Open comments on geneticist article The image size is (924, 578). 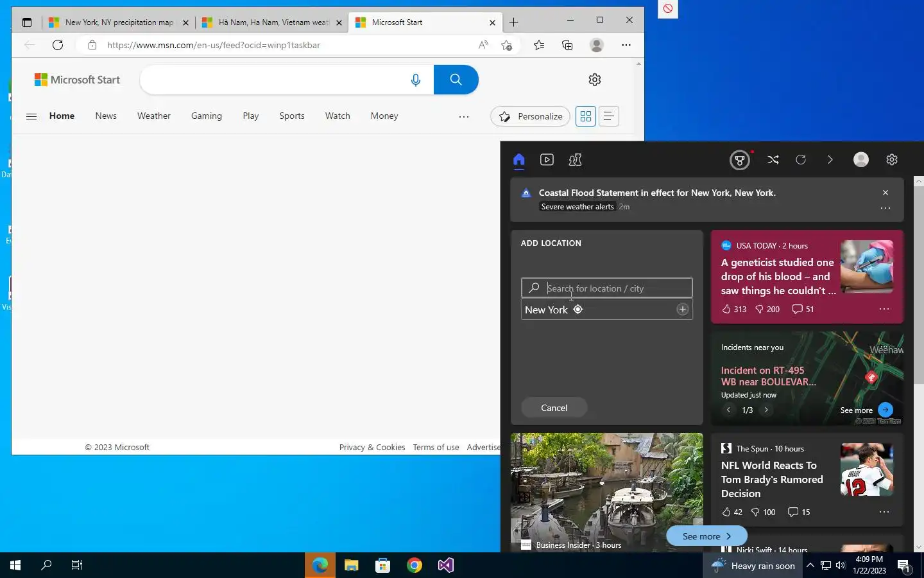(803, 309)
